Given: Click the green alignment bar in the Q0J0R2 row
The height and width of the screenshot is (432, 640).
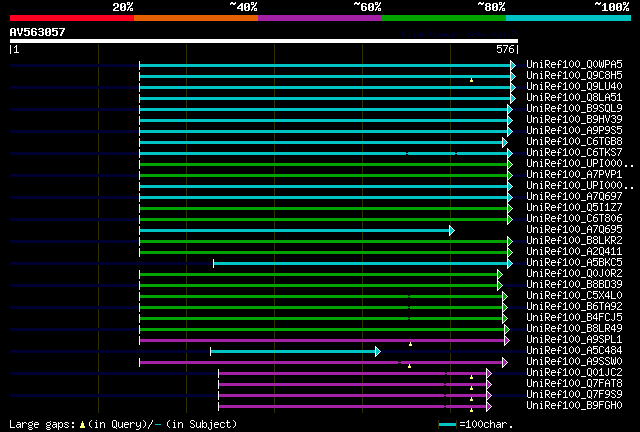Looking at the screenshot, I should [319, 274].
